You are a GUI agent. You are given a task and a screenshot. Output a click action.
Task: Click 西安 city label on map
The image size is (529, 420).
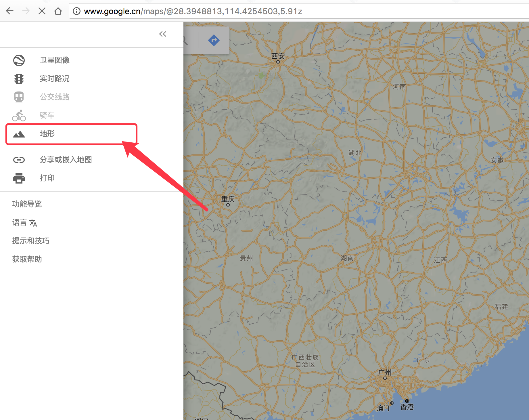pyautogui.click(x=278, y=56)
